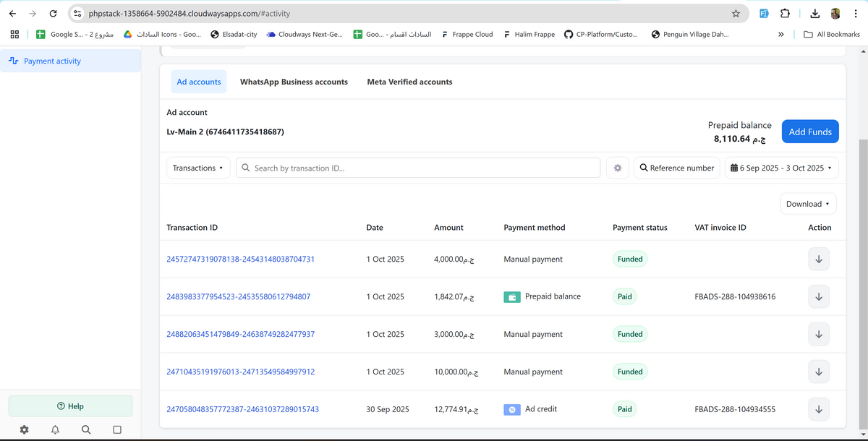Open transaction 2483983377954523-24535580612794807
This screenshot has width=868, height=441.
239,296
